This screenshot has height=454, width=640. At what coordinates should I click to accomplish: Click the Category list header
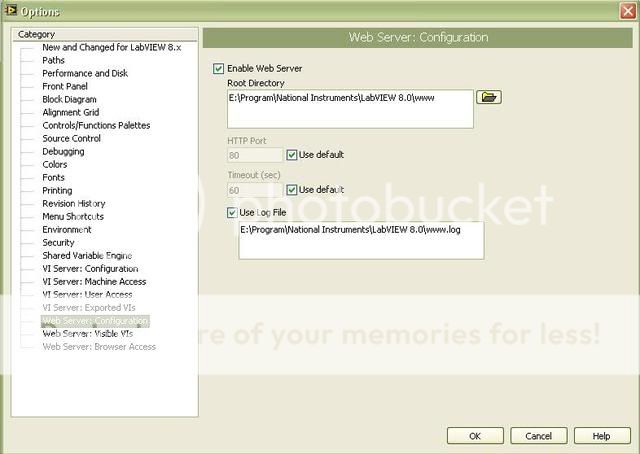coord(104,34)
